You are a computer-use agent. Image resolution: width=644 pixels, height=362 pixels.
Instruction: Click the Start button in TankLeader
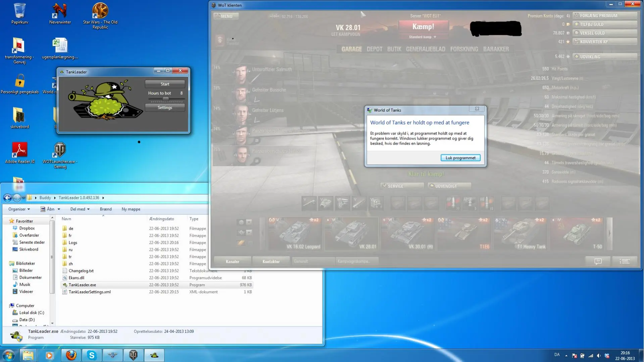165,84
